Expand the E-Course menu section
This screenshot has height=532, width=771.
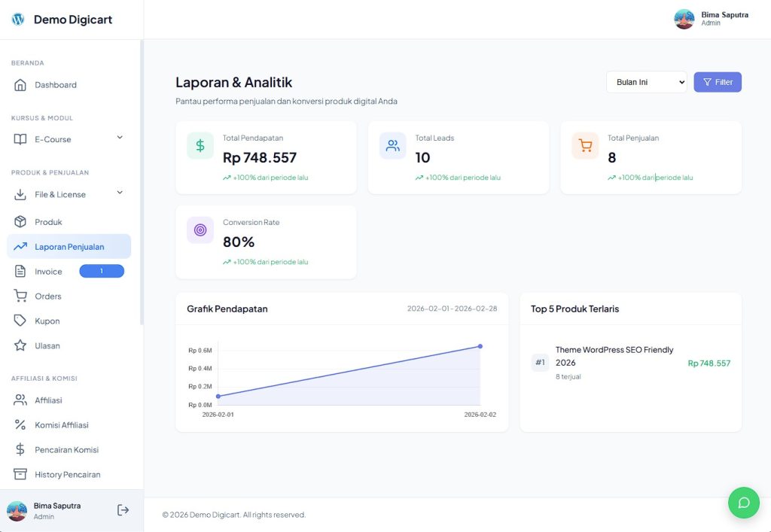click(x=68, y=139)
